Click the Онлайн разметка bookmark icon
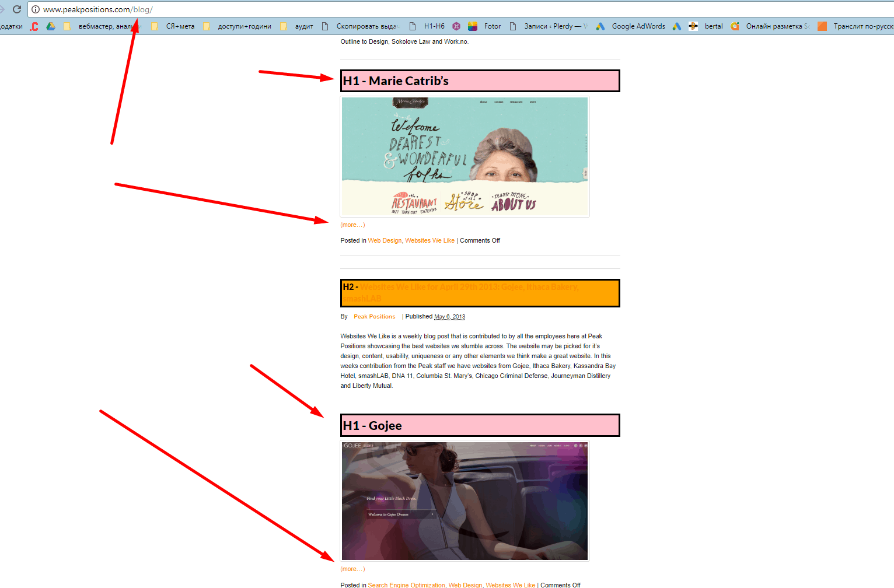The height and width of the screenshot is (588, 894). [x=734, y=26]
